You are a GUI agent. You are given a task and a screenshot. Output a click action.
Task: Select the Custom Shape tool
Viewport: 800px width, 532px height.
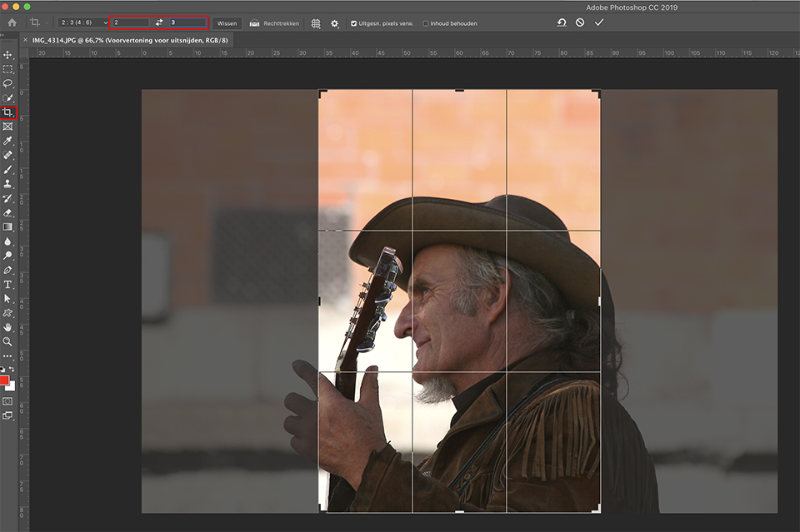pyautogui.click(x=7, y=313)
